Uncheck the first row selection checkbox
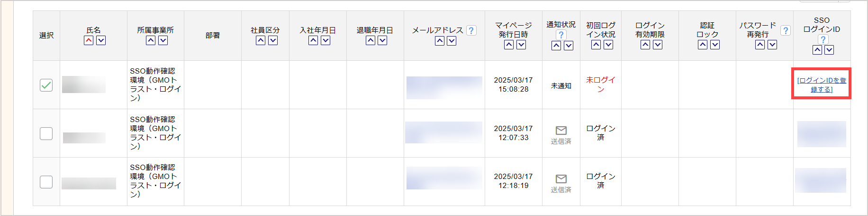868x216 pixels. [46, 85]
